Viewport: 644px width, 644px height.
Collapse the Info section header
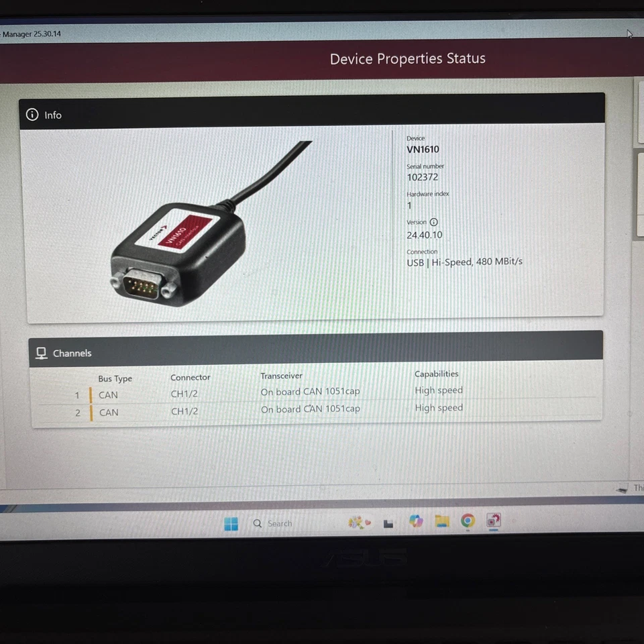coord(315,115)
